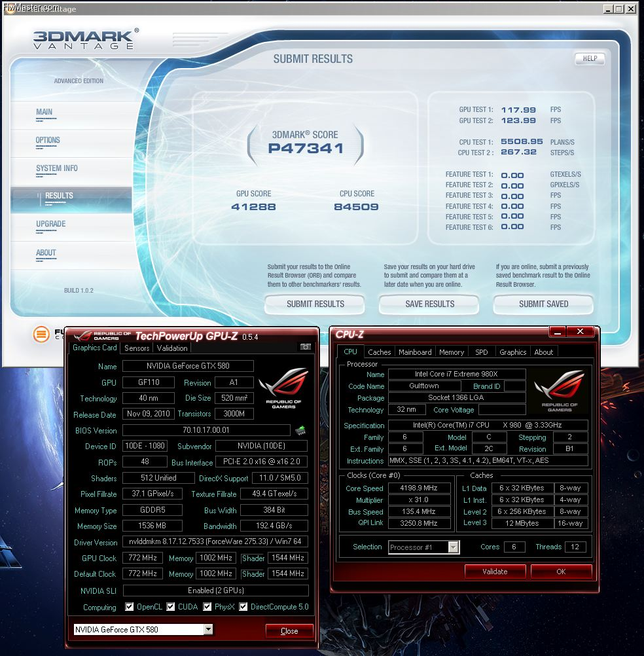
Task: Select the Graphics Card tab in GPU-Z
Action: tap(94, 348)
